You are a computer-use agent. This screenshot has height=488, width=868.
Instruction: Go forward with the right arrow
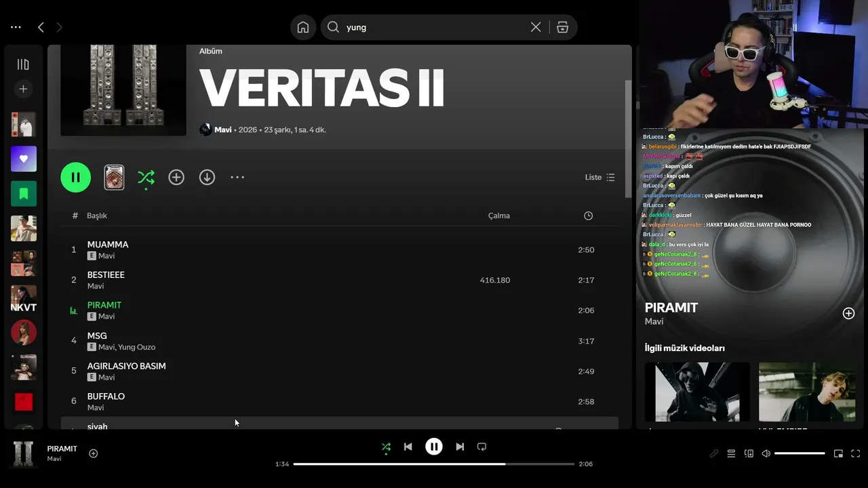point(59,27)
